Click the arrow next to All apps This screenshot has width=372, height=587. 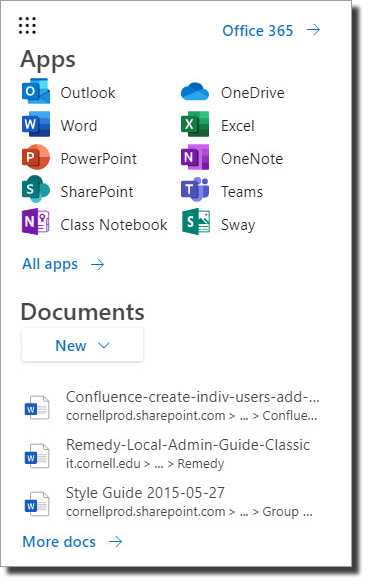[x=97, y=265]
